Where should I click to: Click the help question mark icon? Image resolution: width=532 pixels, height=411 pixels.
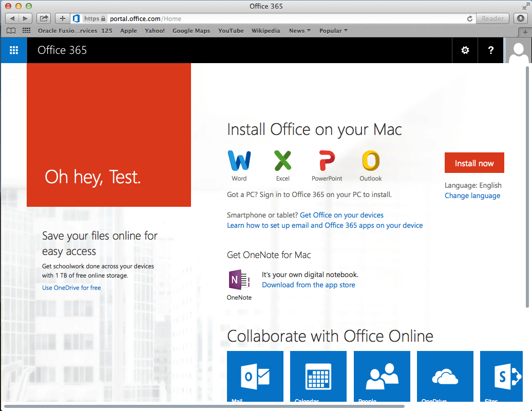point(491,50)
